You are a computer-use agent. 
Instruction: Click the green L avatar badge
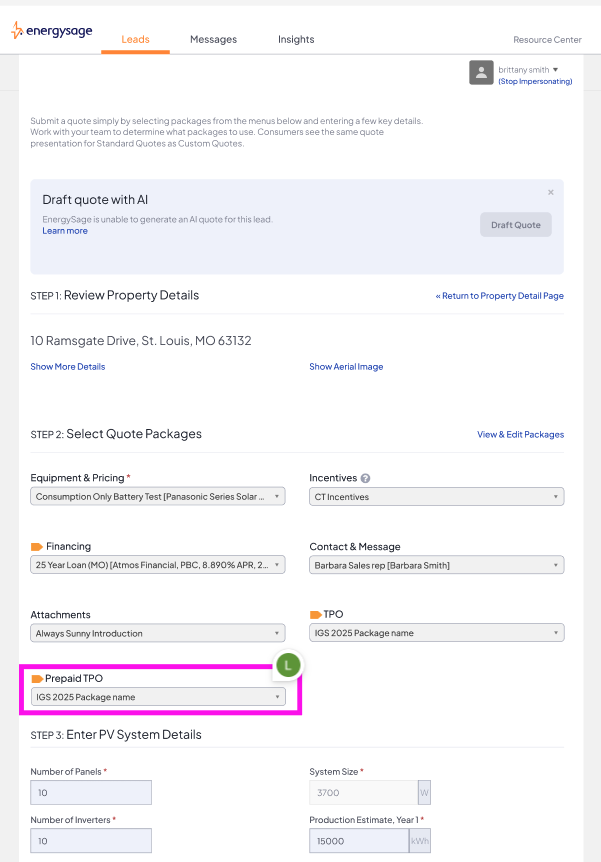pyautogui.click(x=288, y=665)
